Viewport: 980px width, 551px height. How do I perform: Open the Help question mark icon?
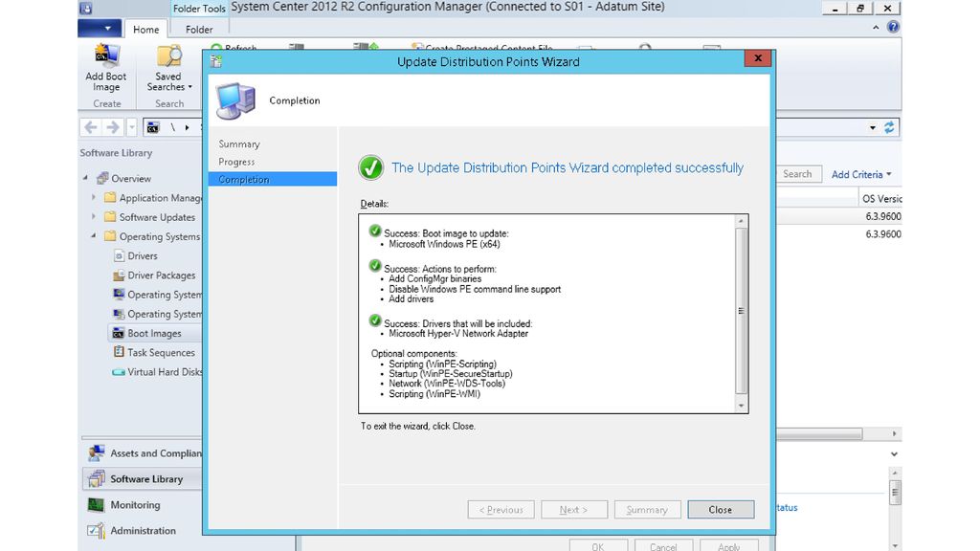click(x=893, y=27)
